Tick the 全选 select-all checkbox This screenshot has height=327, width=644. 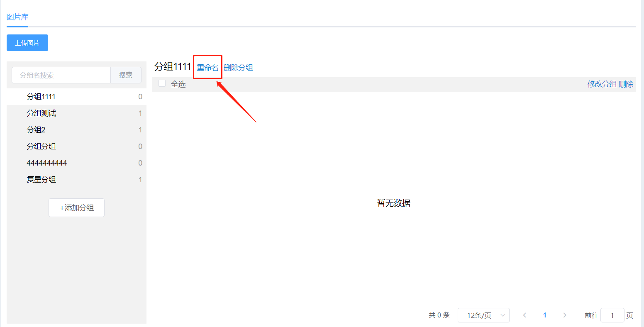pos(162,83)
